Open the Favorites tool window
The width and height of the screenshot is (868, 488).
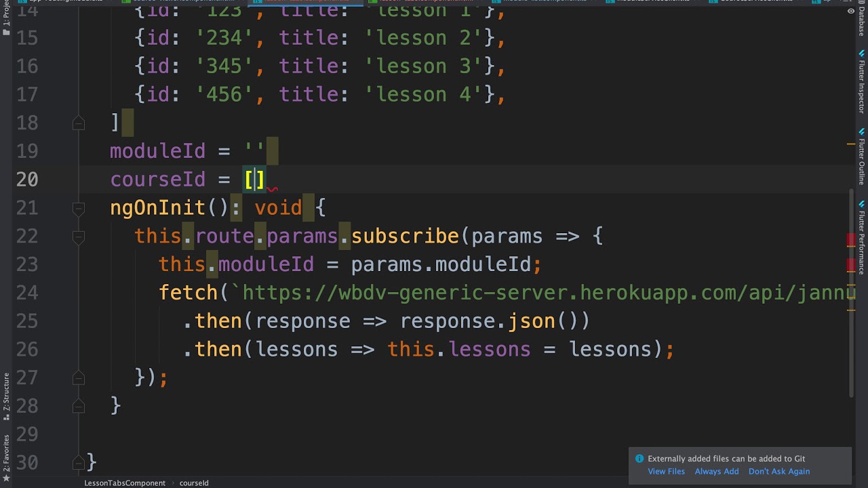click(x=6, y=457)
